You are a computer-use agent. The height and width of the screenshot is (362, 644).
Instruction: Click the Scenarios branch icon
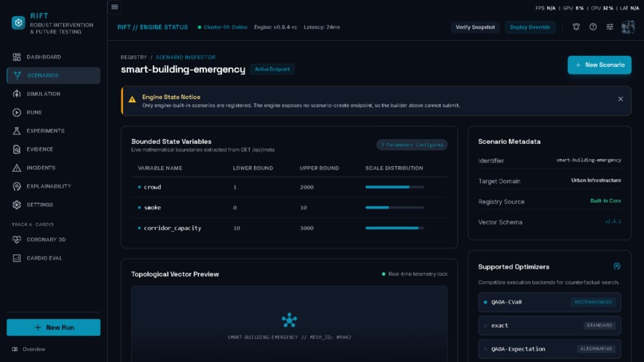[18, 76]
